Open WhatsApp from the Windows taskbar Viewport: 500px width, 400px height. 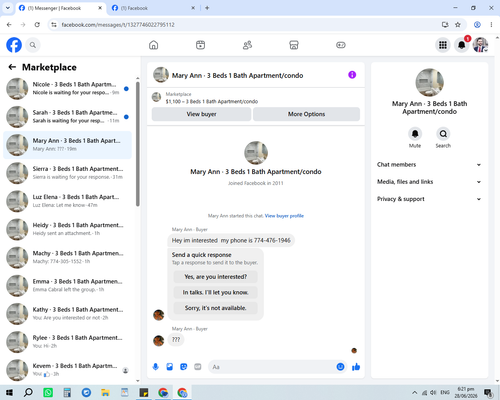[x=48, y=392]
